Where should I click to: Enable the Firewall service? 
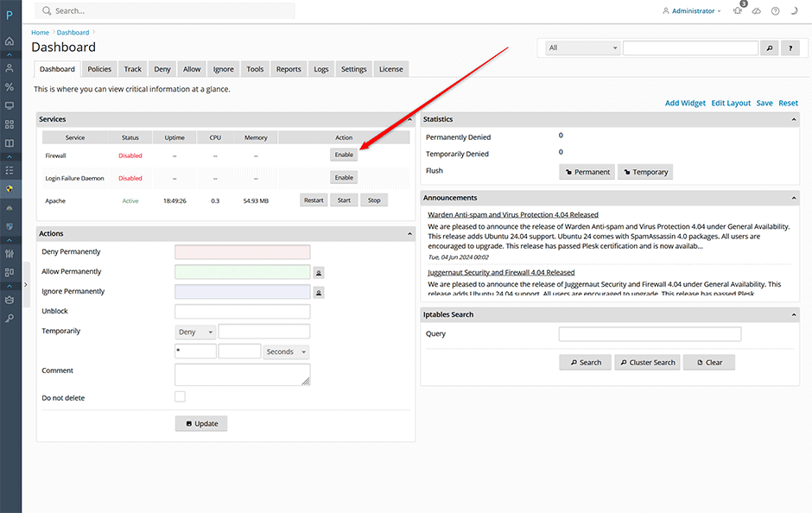click(x=344, y=155)
